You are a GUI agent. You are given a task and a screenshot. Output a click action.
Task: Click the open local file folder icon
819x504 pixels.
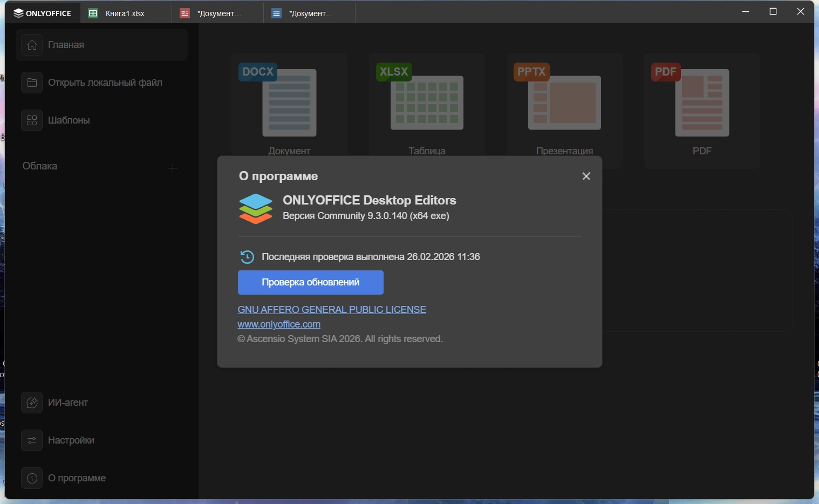(32, 83)
